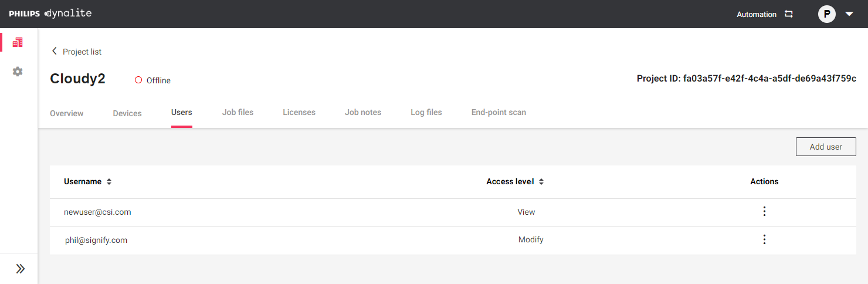Open the Licenses tab

[299, 112]
